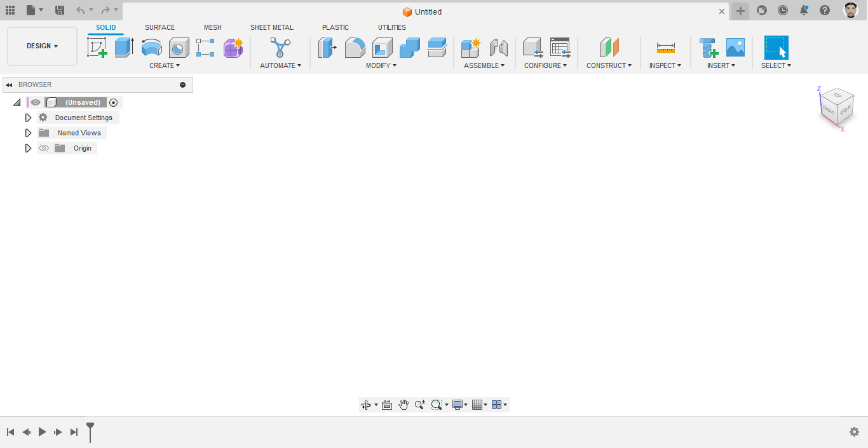This screenshot has height=448, width=868.
Task: Select the Fillet tool
Action: coord(355,48)
